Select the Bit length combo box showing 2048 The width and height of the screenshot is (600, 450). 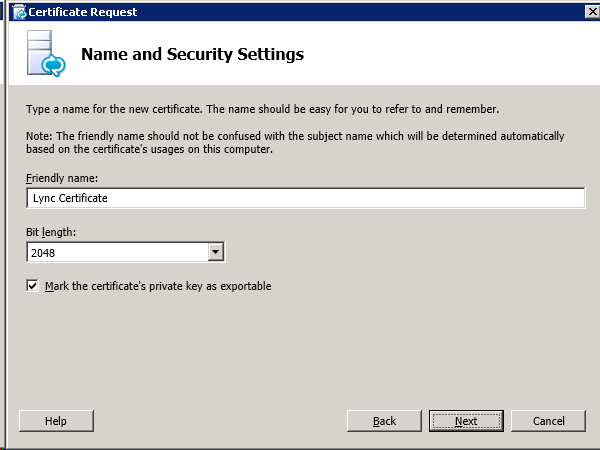pyautogui.click(x=126, y=252)
